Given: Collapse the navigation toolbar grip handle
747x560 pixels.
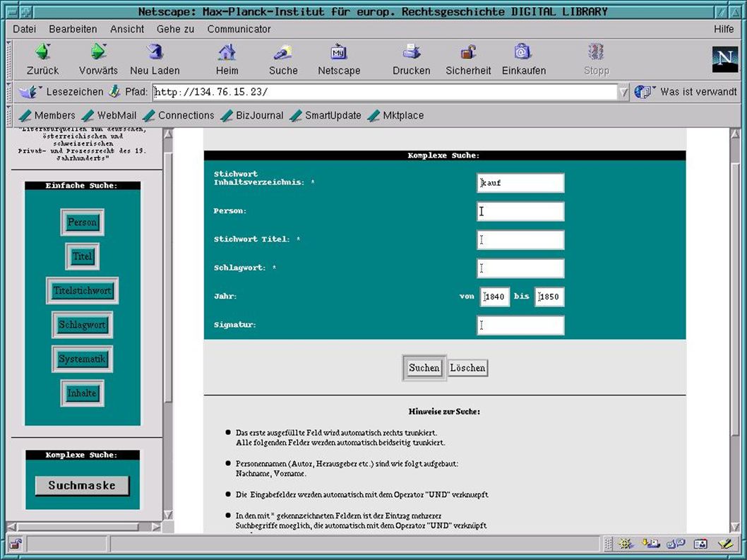Looking at the screenshot, I should (x=8, y=60).
